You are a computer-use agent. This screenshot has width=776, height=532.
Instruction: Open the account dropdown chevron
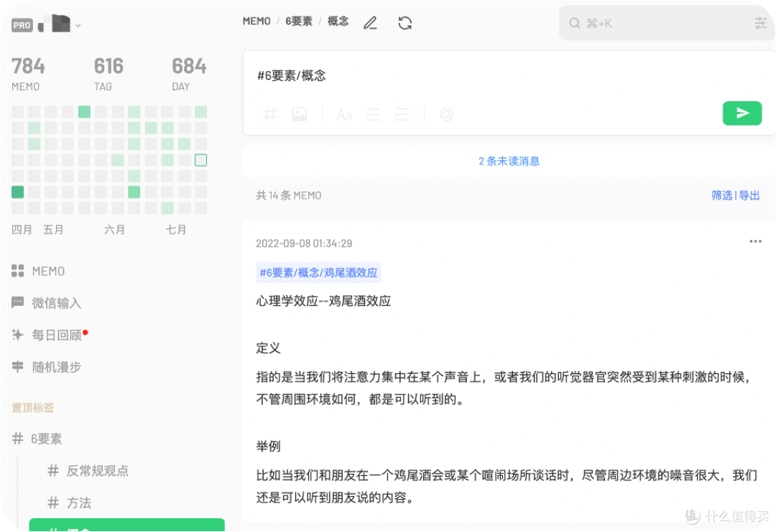click(78, 26)
